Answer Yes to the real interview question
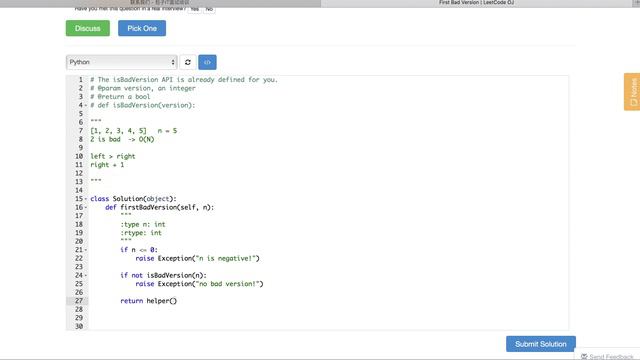 [195, 9]
